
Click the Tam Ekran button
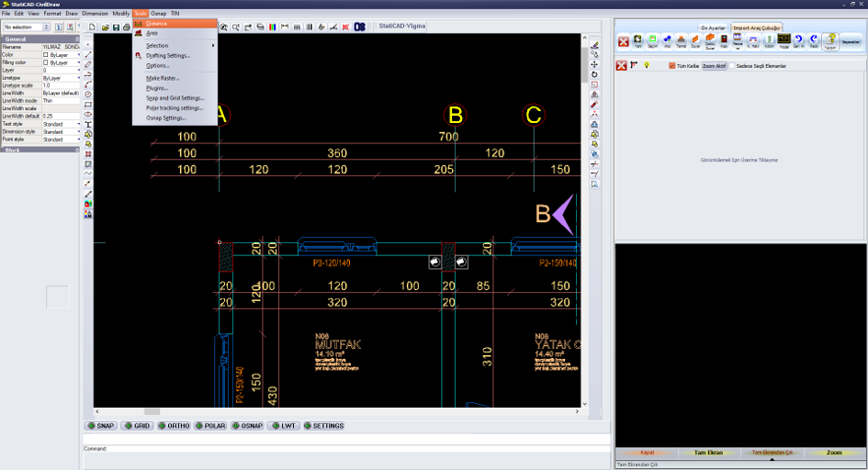[708, 453]
